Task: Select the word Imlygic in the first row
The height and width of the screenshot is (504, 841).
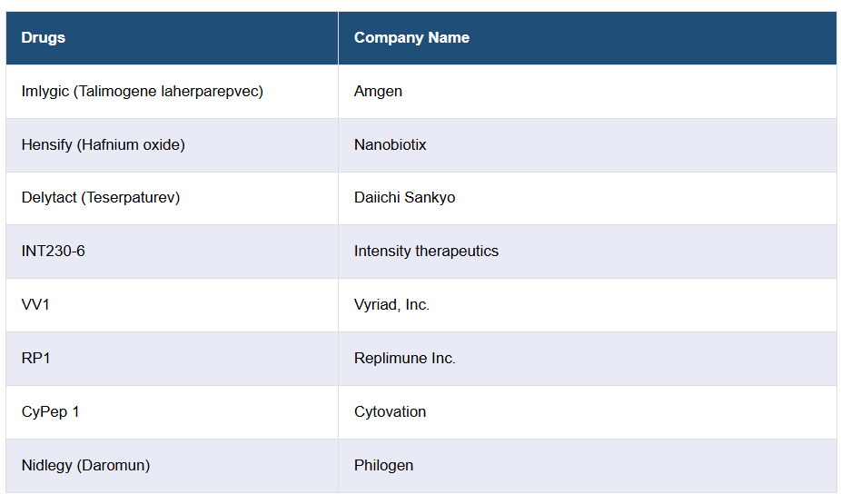Action: coord(45,92)
